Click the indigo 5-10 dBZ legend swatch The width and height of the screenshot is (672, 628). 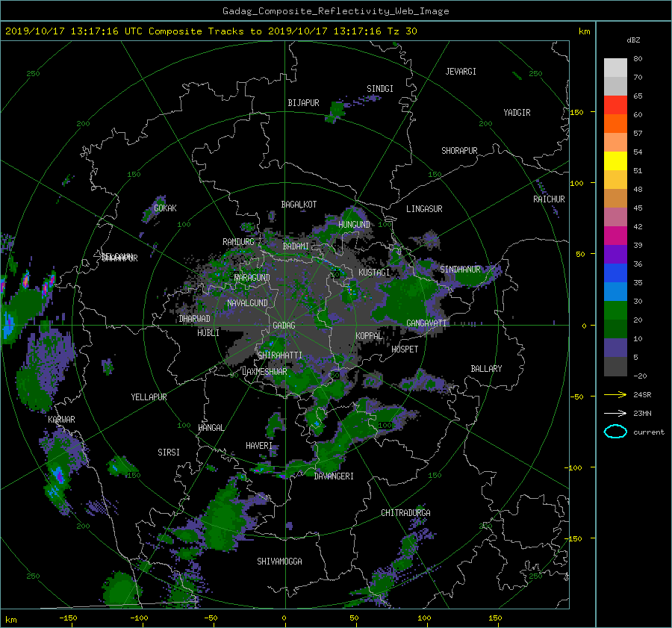pyautogui.click(x=615, y=348)
